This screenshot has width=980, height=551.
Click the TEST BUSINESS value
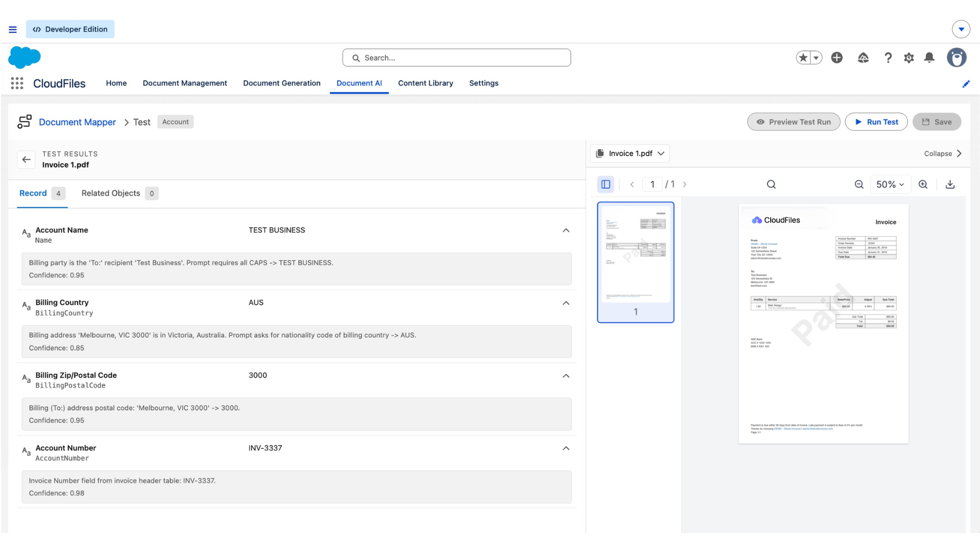click(277, 231)
